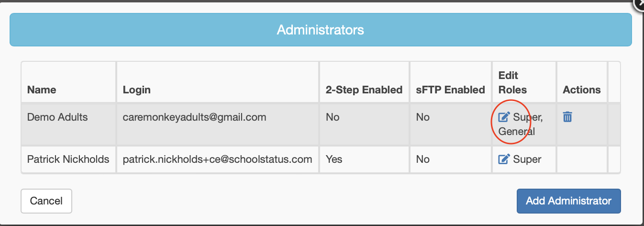
Task: Click the "Yes" 2-Step value for Patrick
Action: pyautogui.click(x=334, y=159)
